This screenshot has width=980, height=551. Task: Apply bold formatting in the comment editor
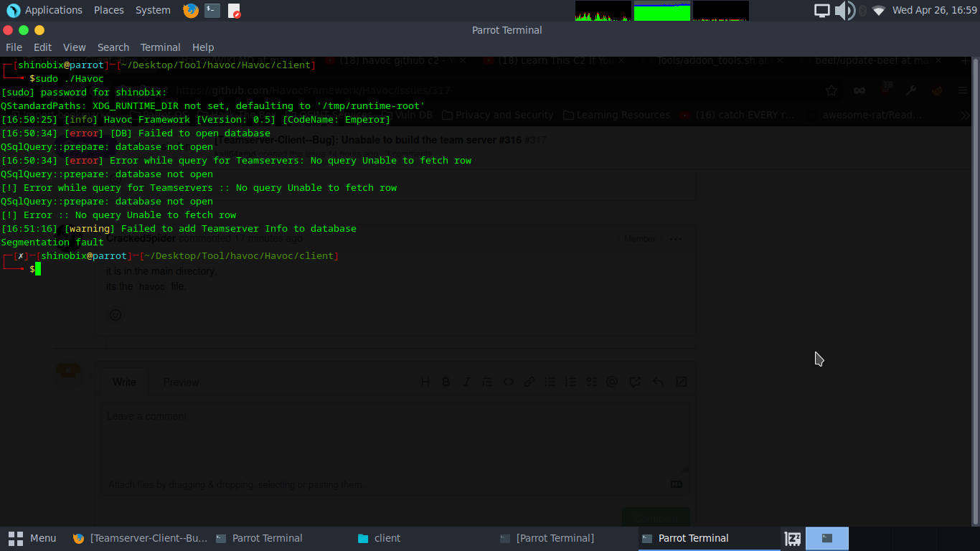pos(446,382)
